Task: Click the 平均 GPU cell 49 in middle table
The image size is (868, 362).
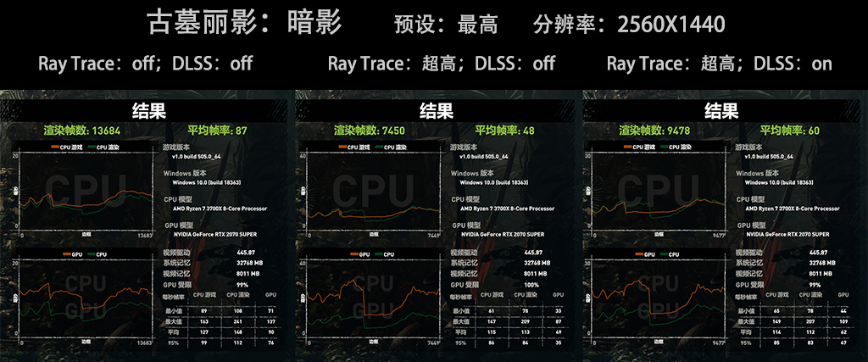Action: point(558,332)
